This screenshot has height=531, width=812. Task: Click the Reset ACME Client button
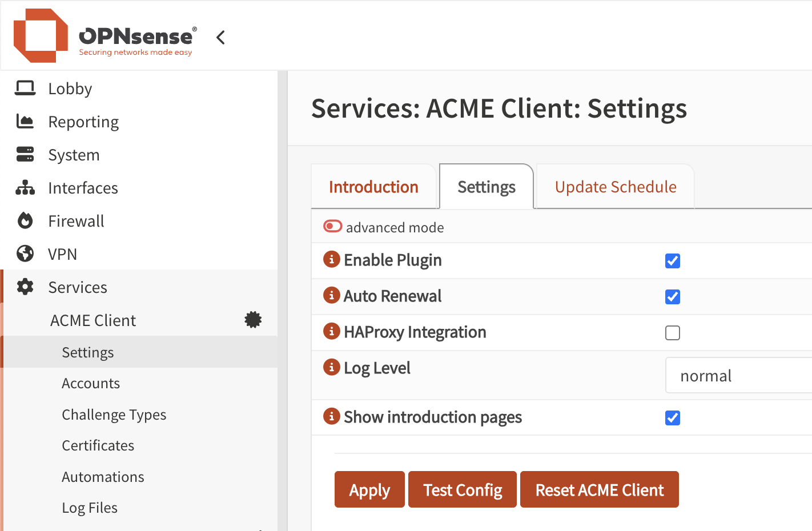click(599, 490)
